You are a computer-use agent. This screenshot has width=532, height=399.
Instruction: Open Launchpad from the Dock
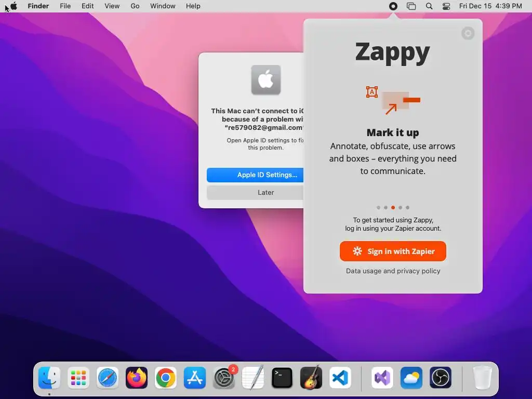pos(78,378)
